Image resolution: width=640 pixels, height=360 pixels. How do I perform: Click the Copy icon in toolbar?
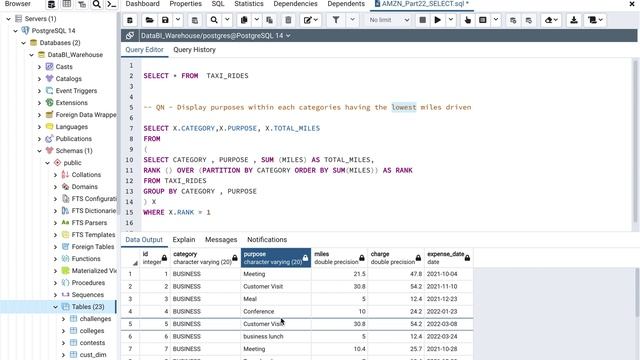point(244,20)
